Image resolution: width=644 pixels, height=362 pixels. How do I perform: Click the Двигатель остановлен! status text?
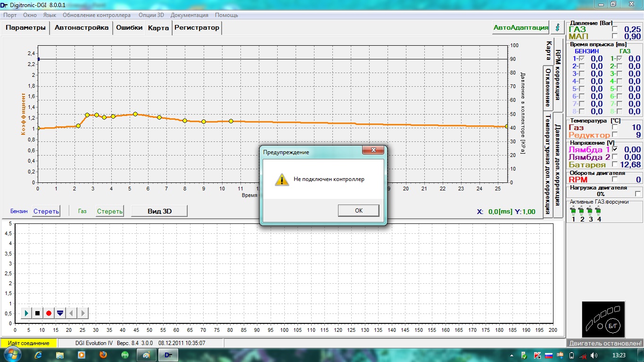coord(605,343)
